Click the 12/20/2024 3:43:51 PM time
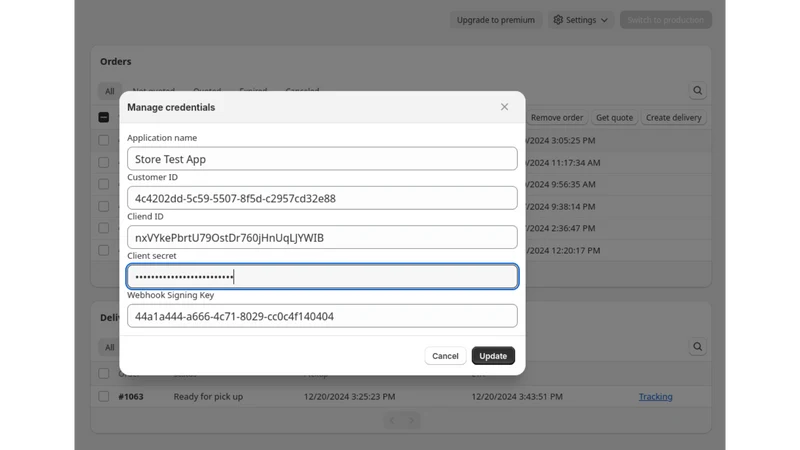Viewport: 800px width, 450px height. pos(517,396)
